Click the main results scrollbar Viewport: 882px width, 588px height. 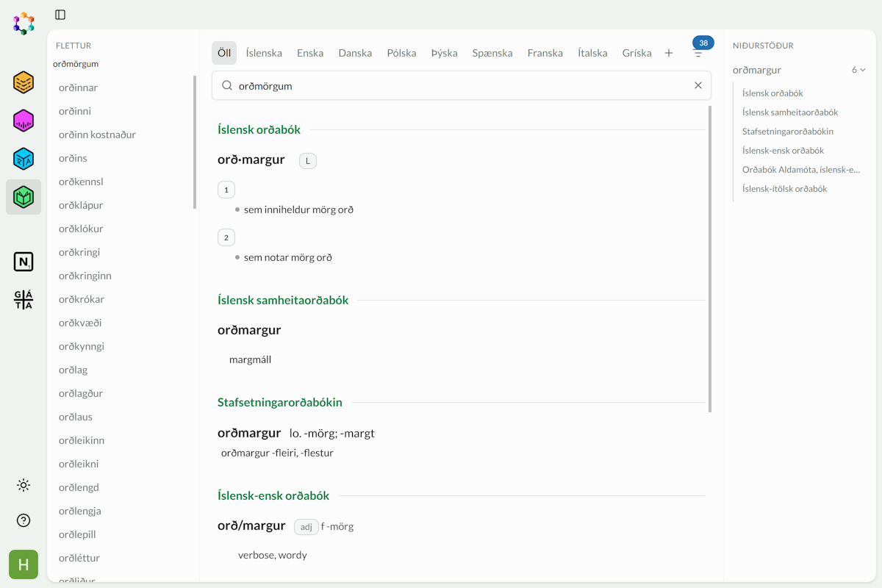click(709, 259)
